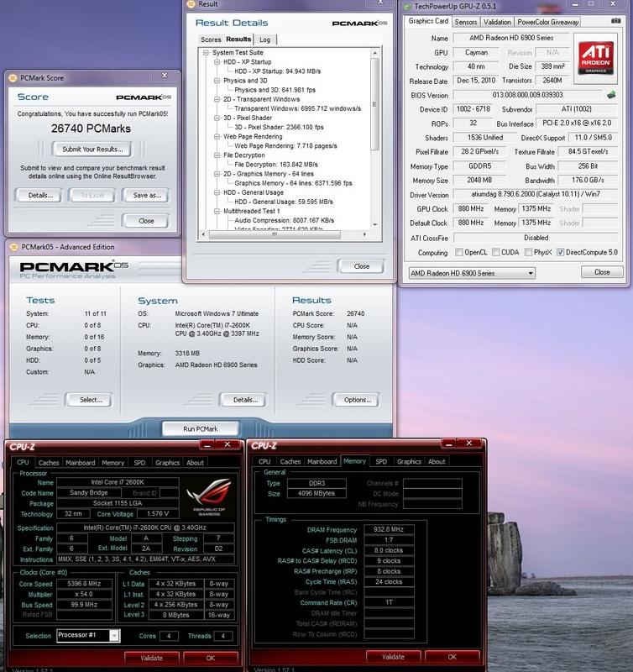Click Details button under System section
The height and width of the screenshot is (672, 633).
point(243,400)
